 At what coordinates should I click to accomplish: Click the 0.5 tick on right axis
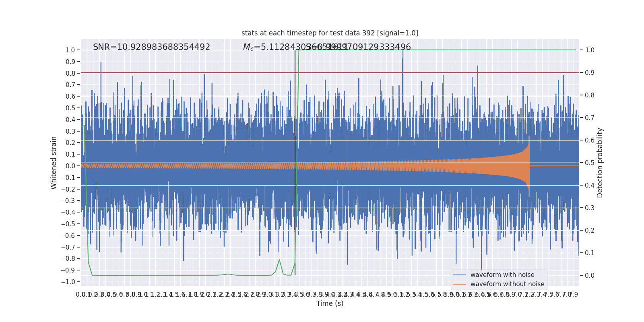[x=590, y=163]
